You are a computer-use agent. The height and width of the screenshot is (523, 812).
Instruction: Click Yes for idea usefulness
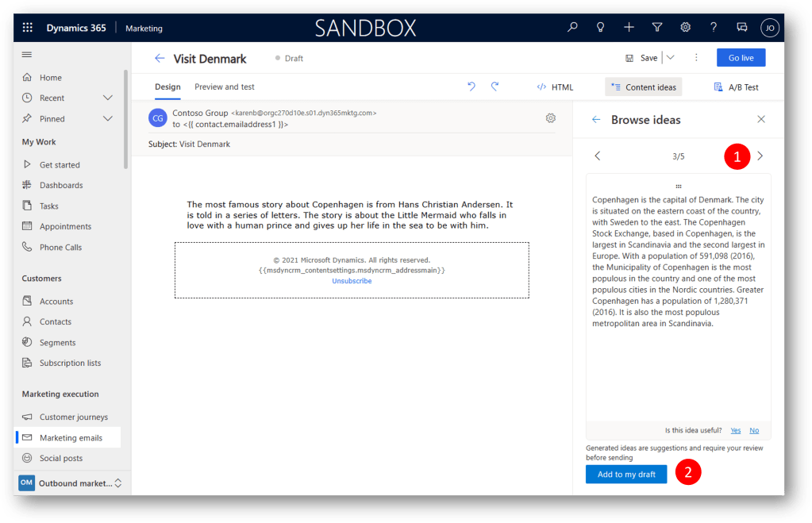[x=735, y=430]
